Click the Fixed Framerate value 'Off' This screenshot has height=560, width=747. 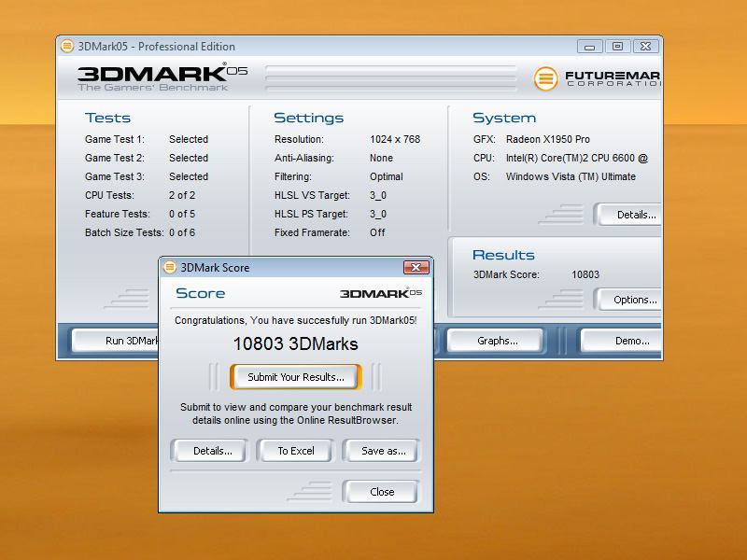click(x=377, y=232)
